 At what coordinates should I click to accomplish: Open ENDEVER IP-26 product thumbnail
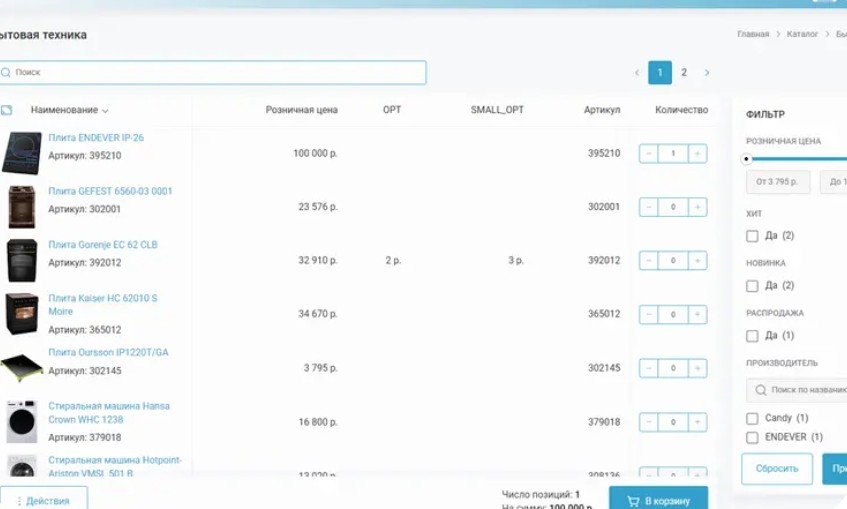coord(22,153)
